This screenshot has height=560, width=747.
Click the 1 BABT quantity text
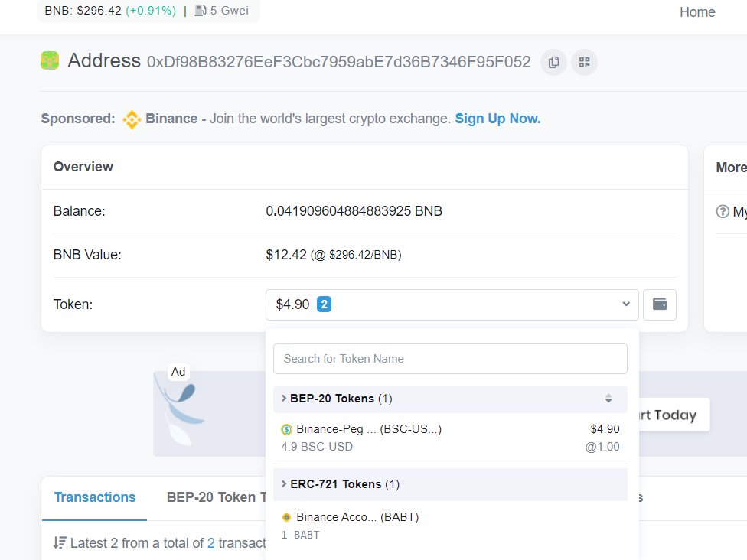click(300, 536)
